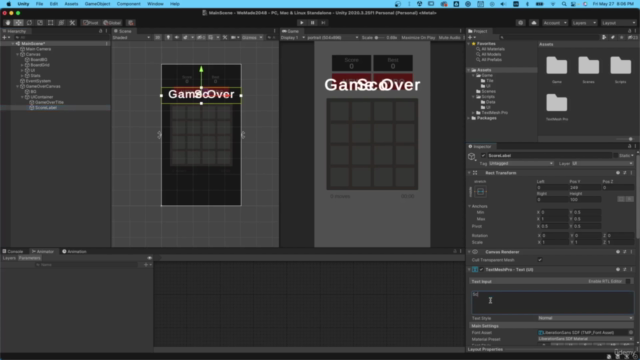Open Rect Transform help icon
The width and height of the screenshot is (640, 360).
[x=618, y=173]
